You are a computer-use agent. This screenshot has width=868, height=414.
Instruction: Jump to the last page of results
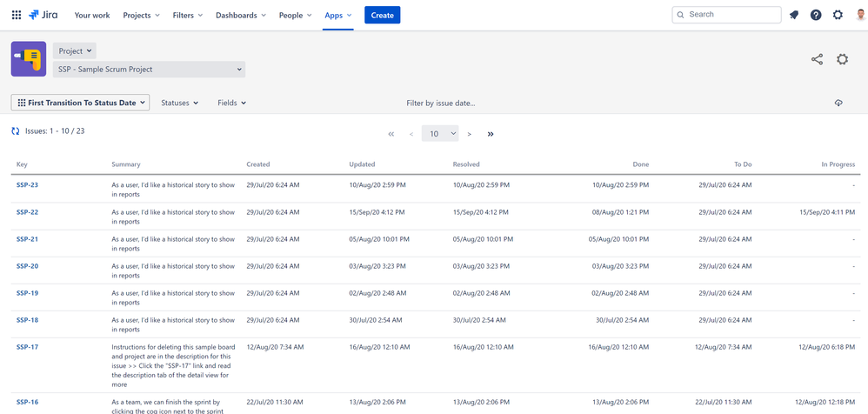click(x=491, y=134)
